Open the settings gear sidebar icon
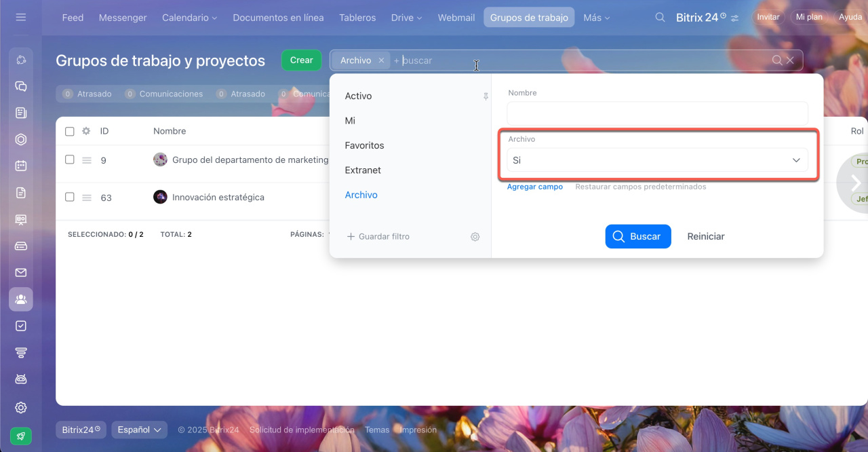Viewport: 868px width, 452px height. click(x=21, y=407)
